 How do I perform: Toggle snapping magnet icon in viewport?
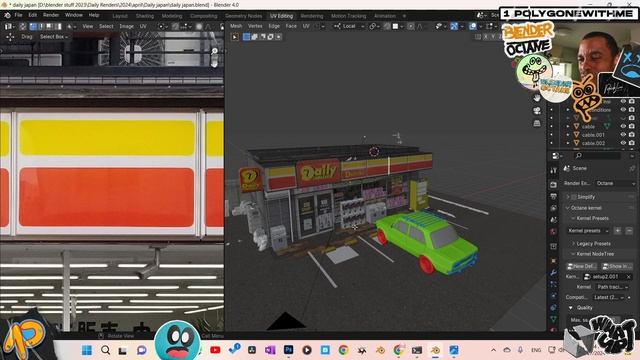(x=387, y=26)
